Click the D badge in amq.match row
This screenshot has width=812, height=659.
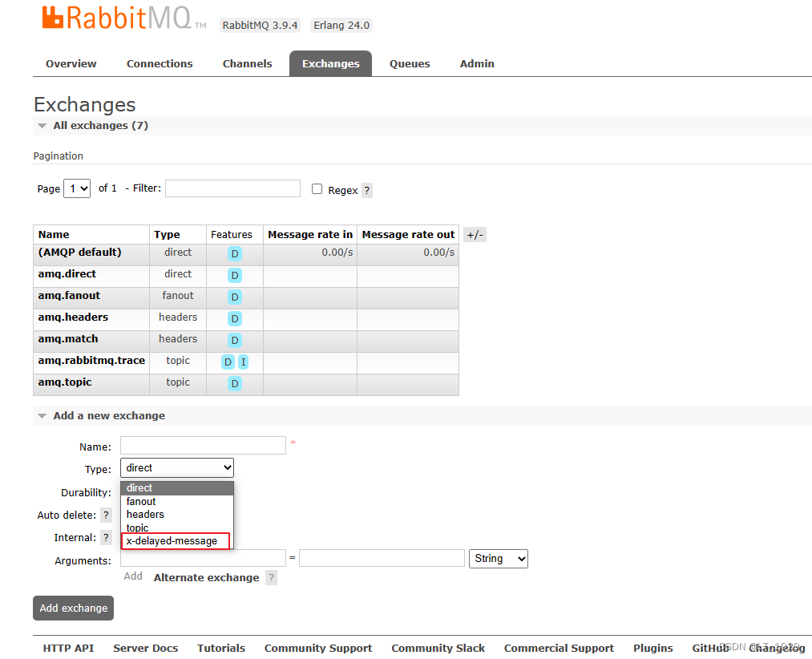point(235,341)
